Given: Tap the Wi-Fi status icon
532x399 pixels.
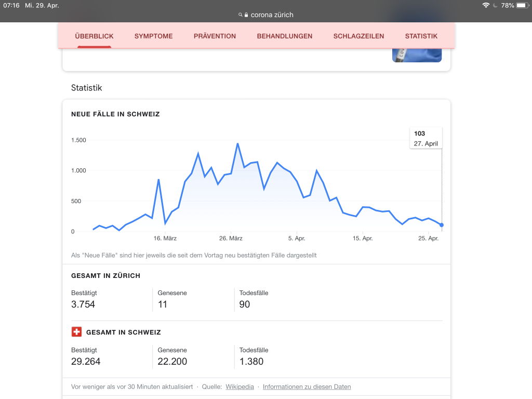Looking at the screenshot, I should click(x=486, y=5).
